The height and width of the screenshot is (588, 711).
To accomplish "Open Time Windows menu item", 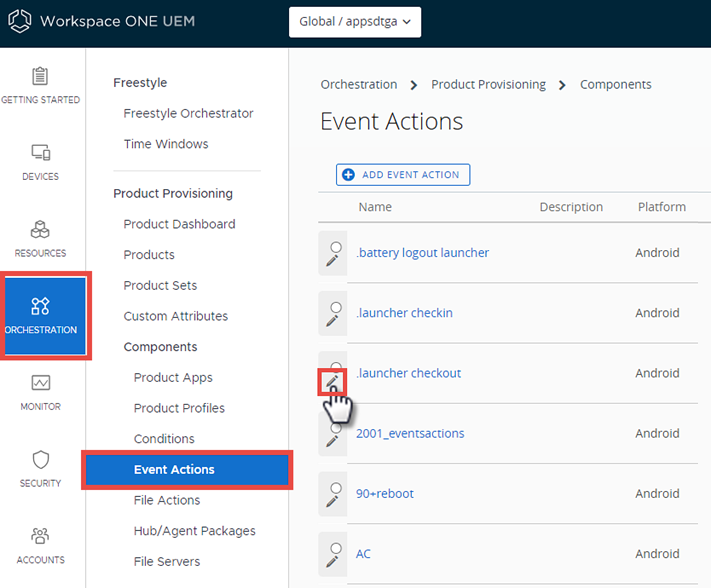I will coord(166,144).
